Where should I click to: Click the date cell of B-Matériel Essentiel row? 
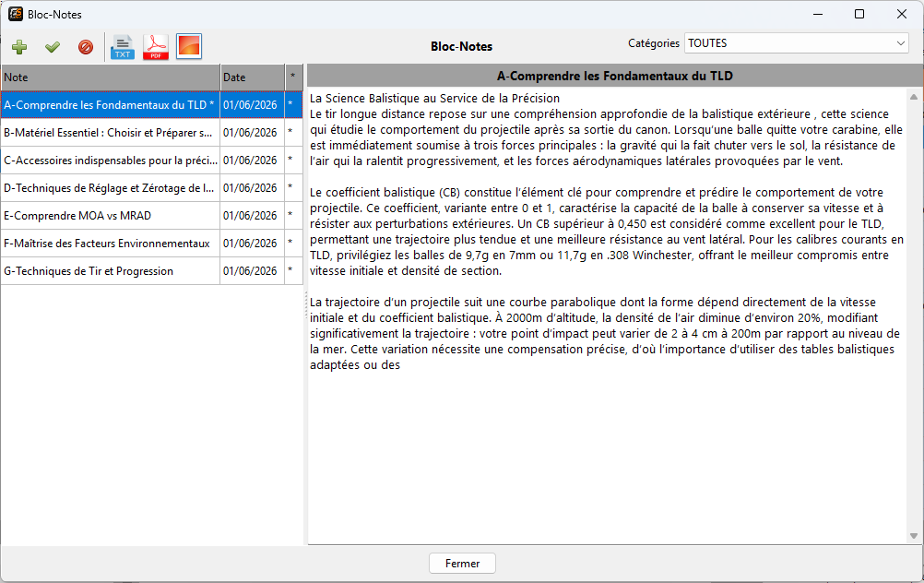[253, 133]
